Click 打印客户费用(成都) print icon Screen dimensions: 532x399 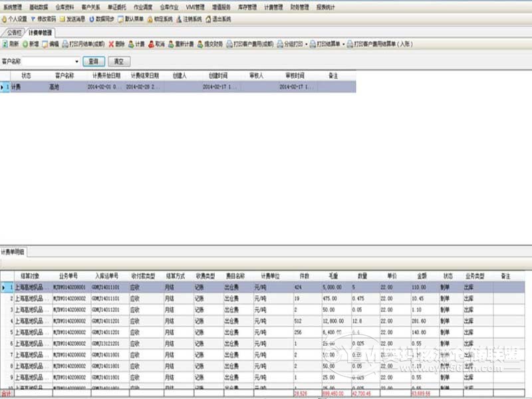tap(229, 44)
